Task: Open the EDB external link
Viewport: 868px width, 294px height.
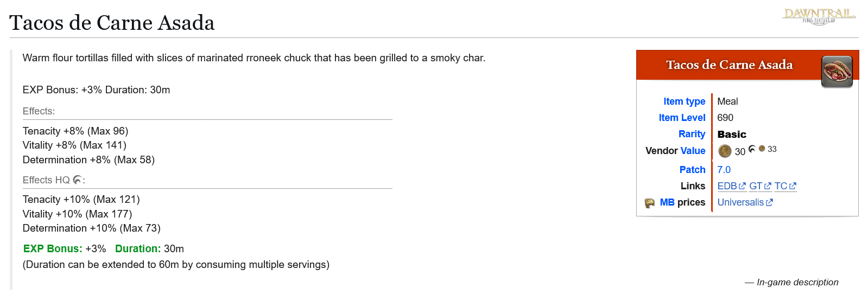Action: tap(731, 186)
